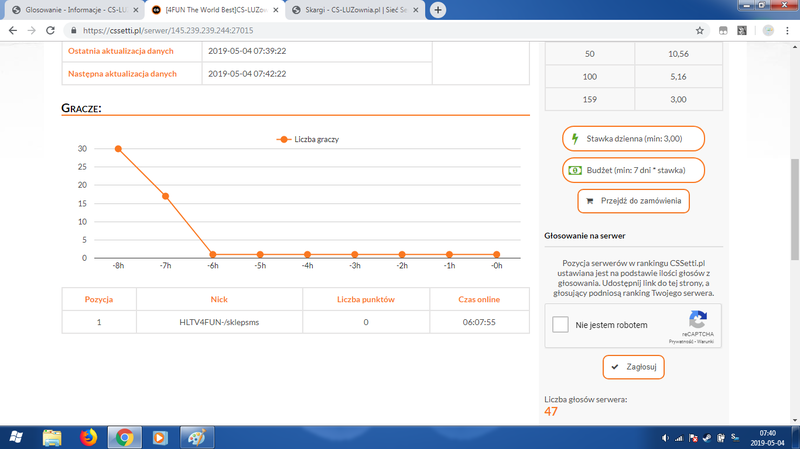Click the Budżet field
800x449 pixels.
[x=634, y=170]
